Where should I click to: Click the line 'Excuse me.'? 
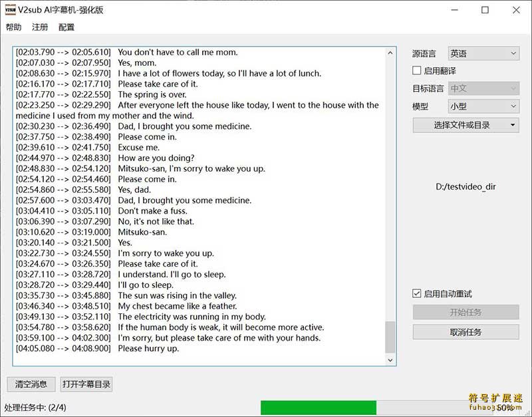click(x=138, y=147)
